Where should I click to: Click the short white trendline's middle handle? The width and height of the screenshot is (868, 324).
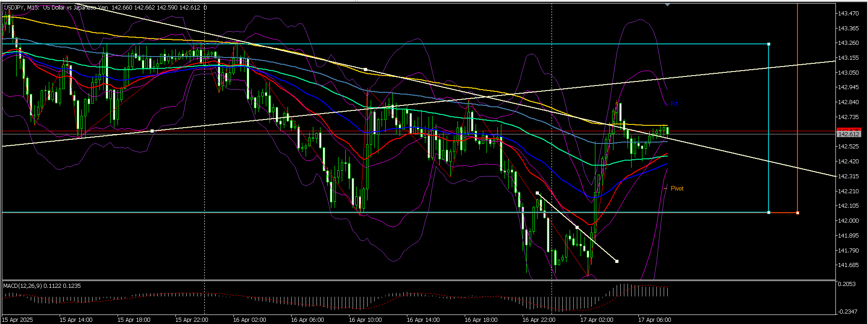[577, 227]
